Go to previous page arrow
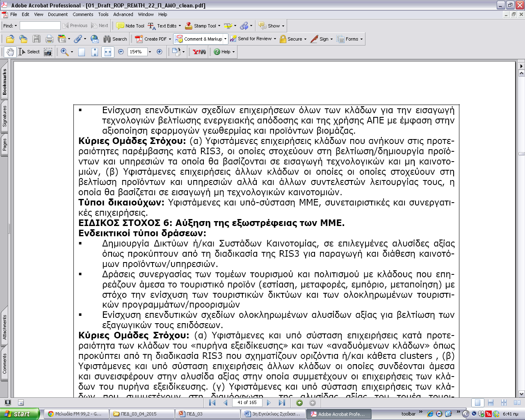The width and height of the screenshot is (525, 420). click(x=226, y=403)
